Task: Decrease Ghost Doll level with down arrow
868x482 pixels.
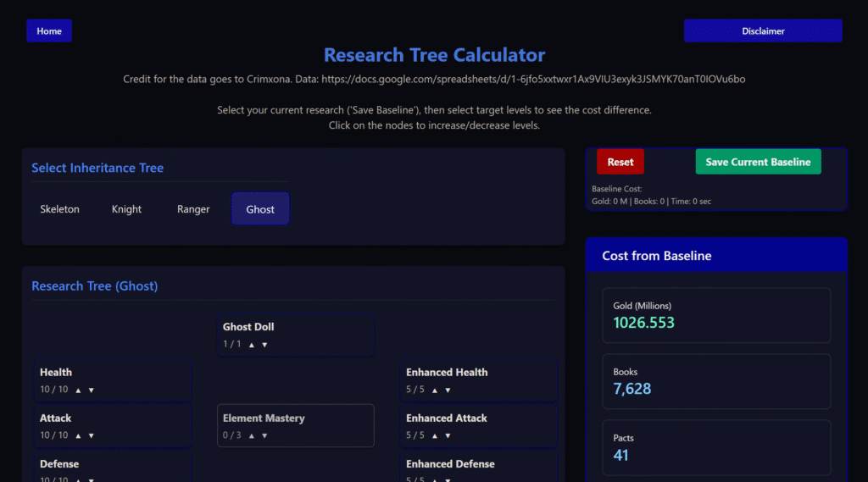Action: click(264, 345)
